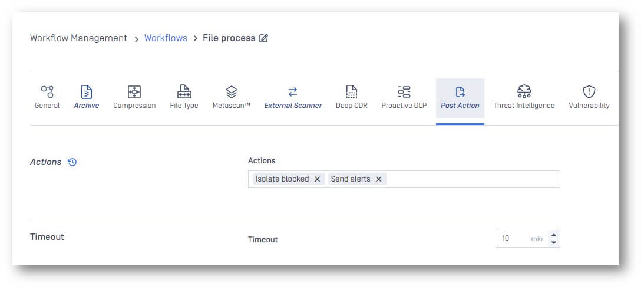The width and height of the screenshot is (644, 290).
Task: Click the Workflow Management breadcrumb
Action: tap(78, 38)
